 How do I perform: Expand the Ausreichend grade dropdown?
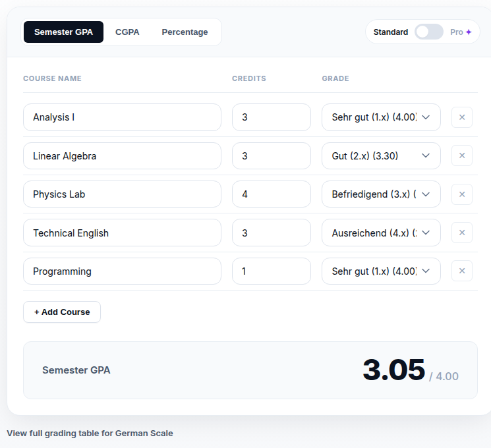pyautogui.click(x=381, y=233)
